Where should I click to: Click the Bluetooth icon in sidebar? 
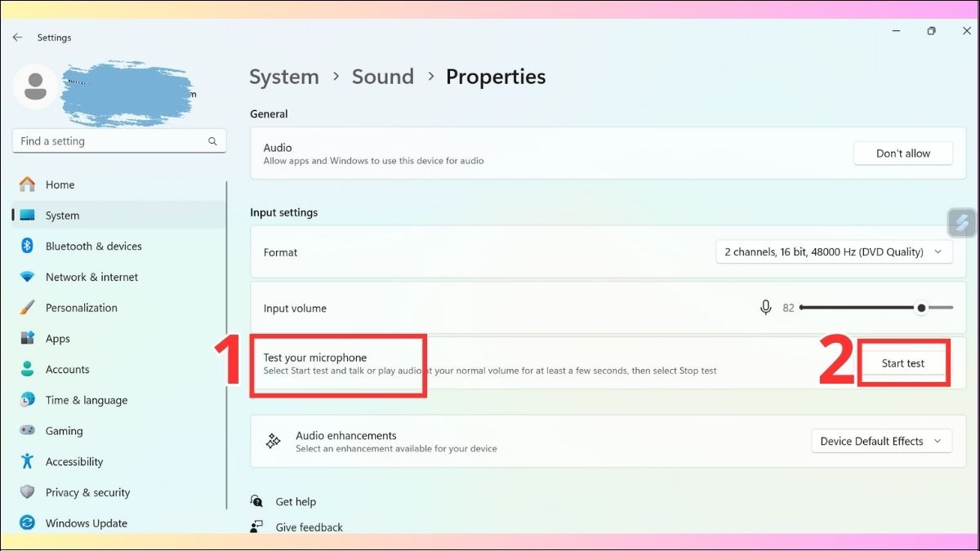pyautogui.click(x=27, y=246)
